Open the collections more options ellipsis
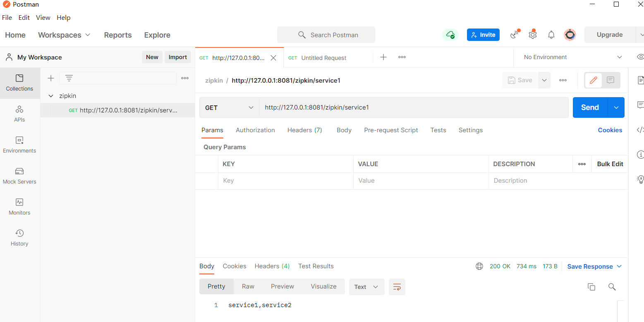Image resolution: width=644 pixels, height=322 pixels. [x=185, y=78]
